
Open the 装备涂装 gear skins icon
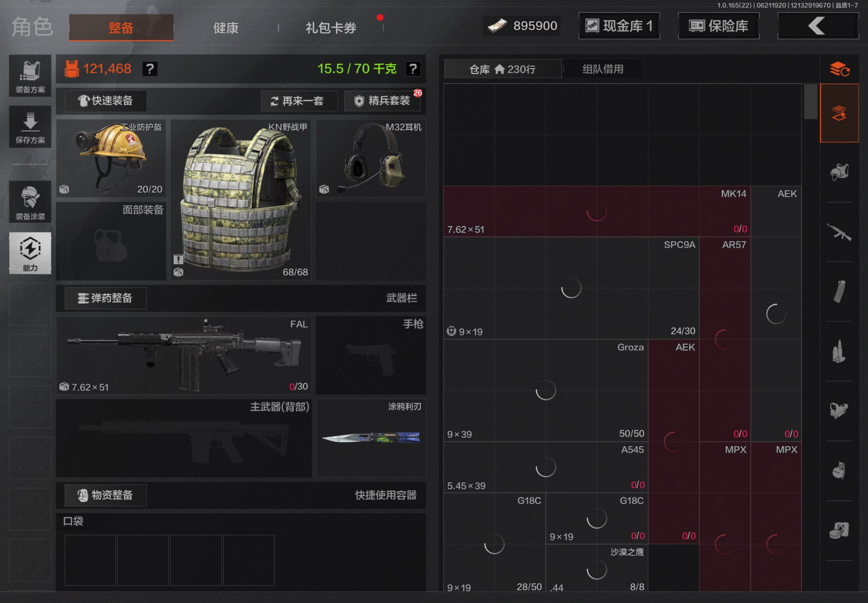pyautogui.click(x=30, y=201)
